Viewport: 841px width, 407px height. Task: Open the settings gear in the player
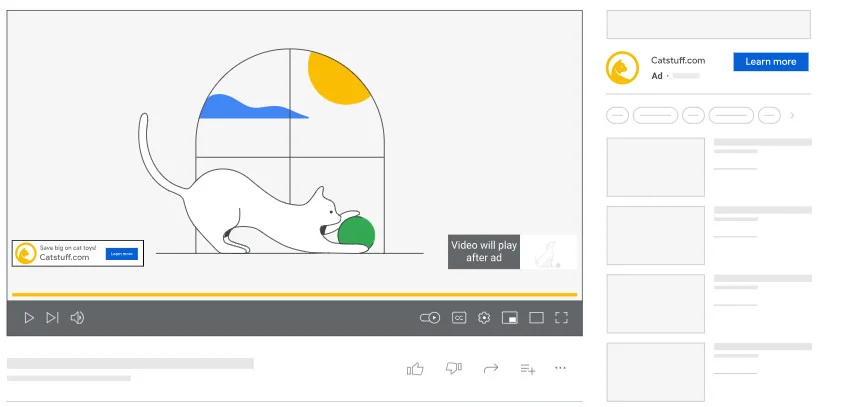[484, 318]
